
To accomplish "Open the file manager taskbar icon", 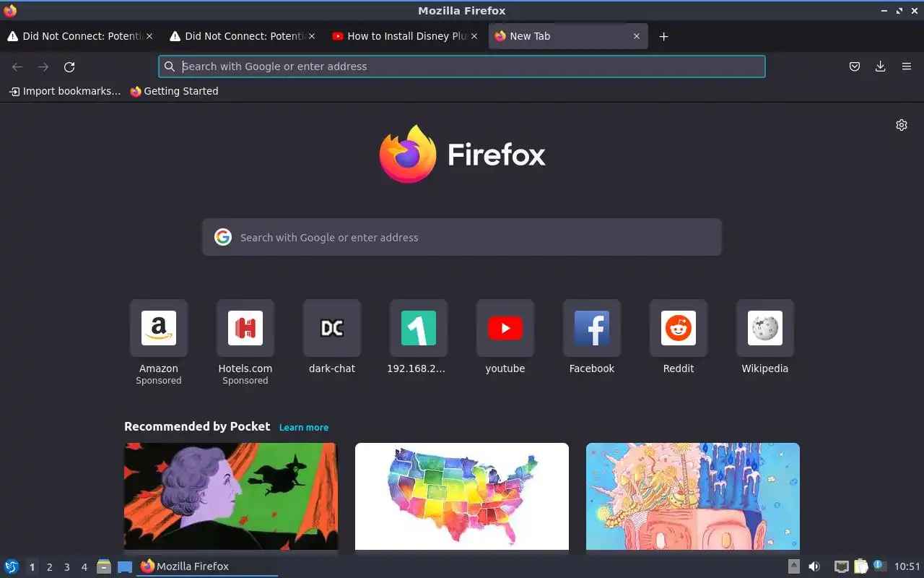I will pos(104,566).
